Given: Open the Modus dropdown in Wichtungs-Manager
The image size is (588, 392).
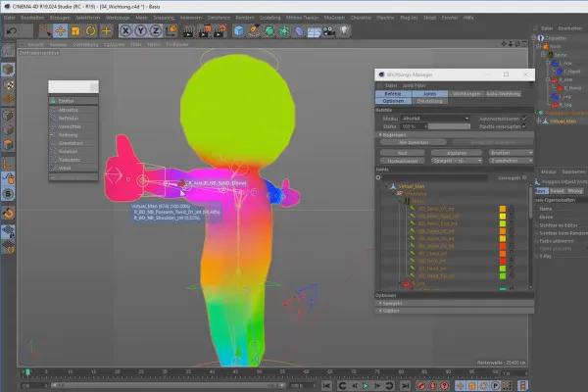Looking at the screenshot, I should [435, 119].
